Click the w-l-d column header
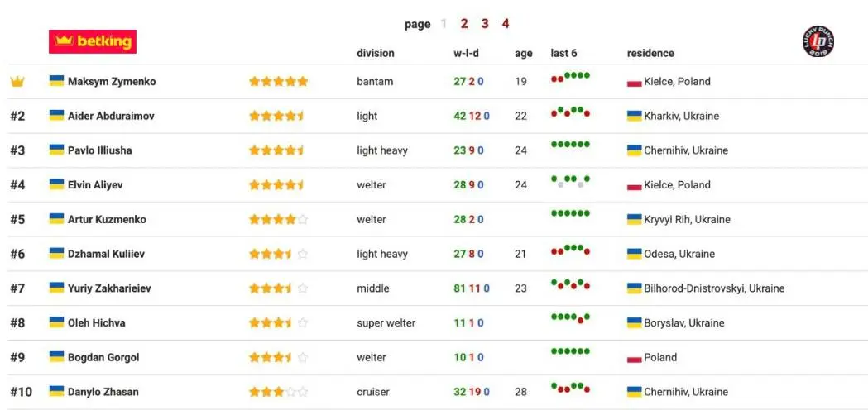Screen dimensions: 868x410 click(466, 53)
